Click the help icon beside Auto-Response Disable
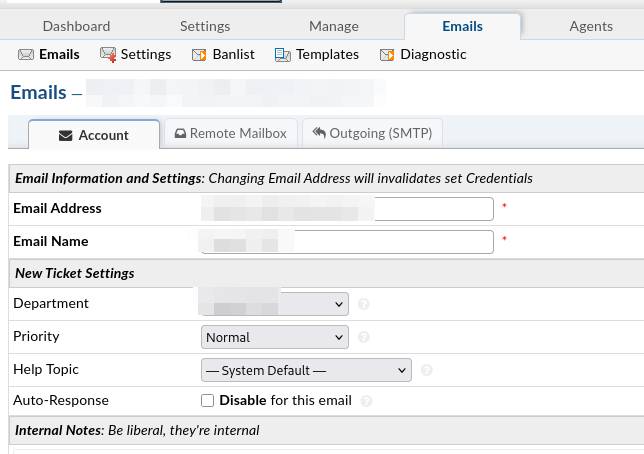The height and width of the screenshot is (454, 644). click(367, 402)
